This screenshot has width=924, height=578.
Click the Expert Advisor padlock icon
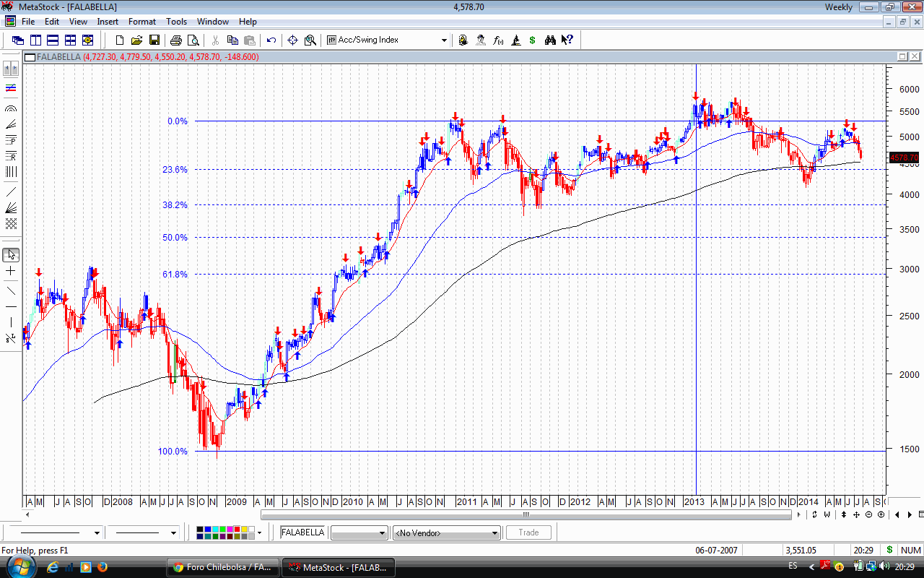click(x=463, y=40)
